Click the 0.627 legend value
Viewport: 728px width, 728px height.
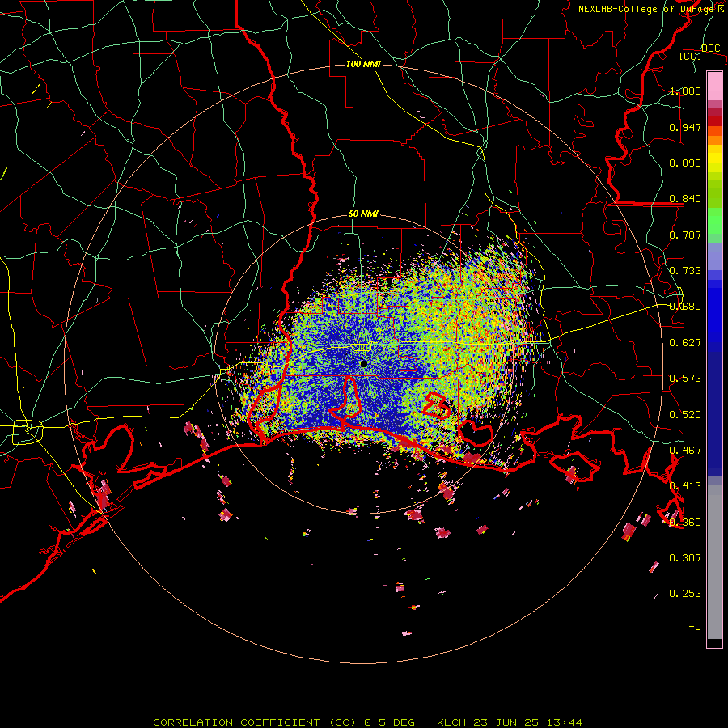(x=685, y=343)
